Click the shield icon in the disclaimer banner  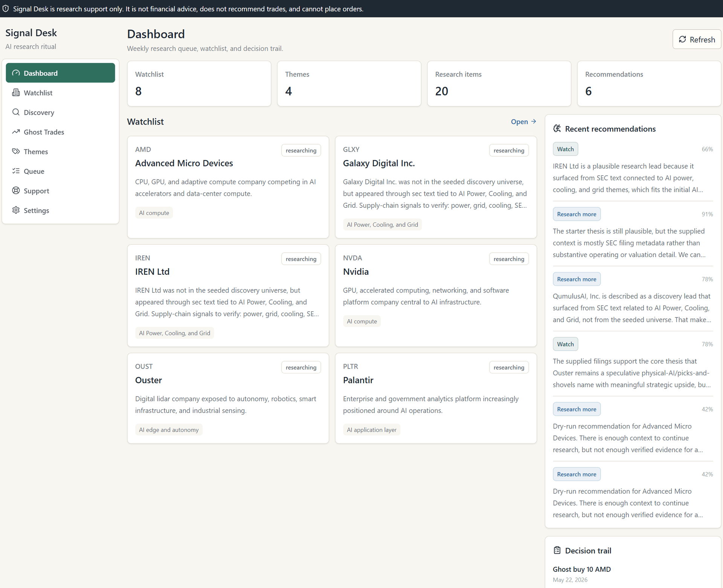pos(6,9)
